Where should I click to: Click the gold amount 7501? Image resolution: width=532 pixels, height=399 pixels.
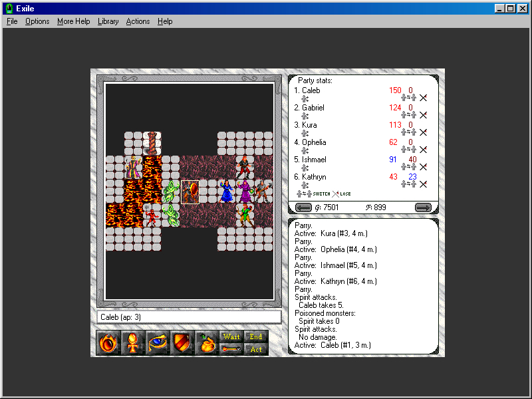coord(331,207)
